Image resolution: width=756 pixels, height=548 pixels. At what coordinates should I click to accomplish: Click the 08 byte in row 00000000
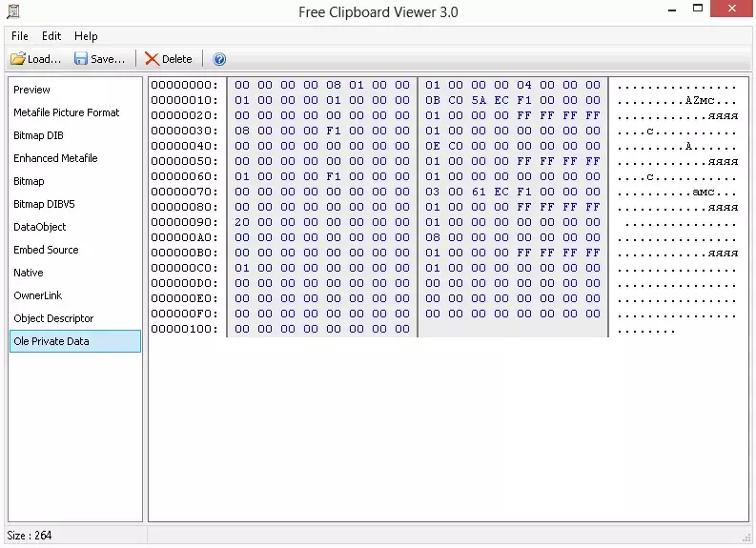pos(333,85)
